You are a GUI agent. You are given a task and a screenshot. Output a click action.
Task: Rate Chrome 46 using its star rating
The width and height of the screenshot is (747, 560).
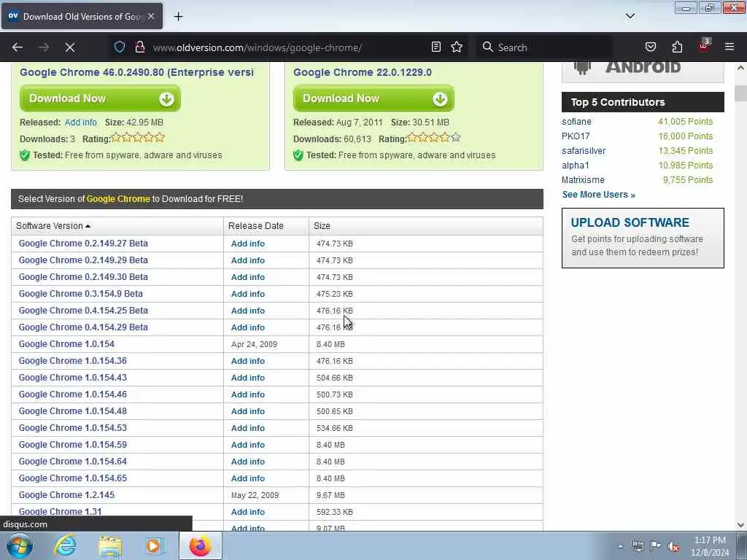click(138, 138)
